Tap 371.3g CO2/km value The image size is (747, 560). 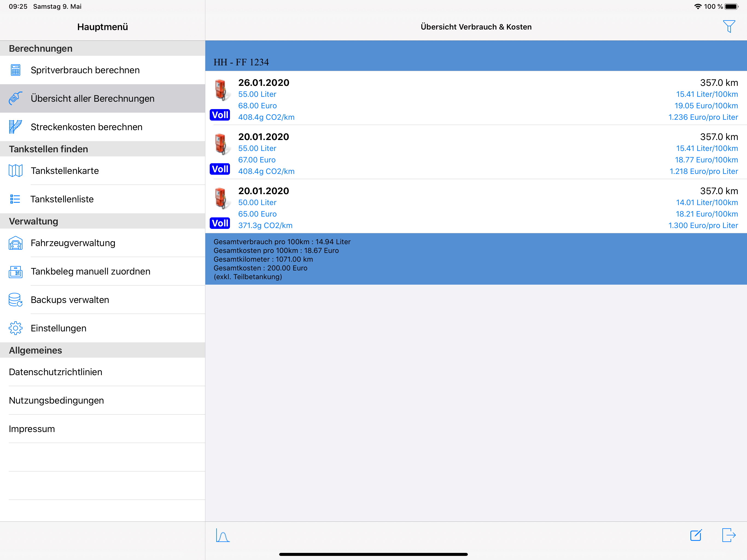265,225
